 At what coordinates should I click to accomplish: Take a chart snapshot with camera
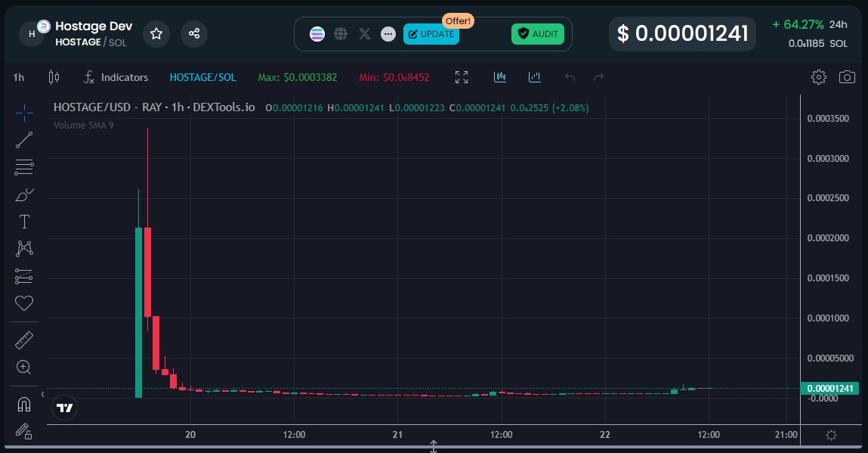coord(847,77)
